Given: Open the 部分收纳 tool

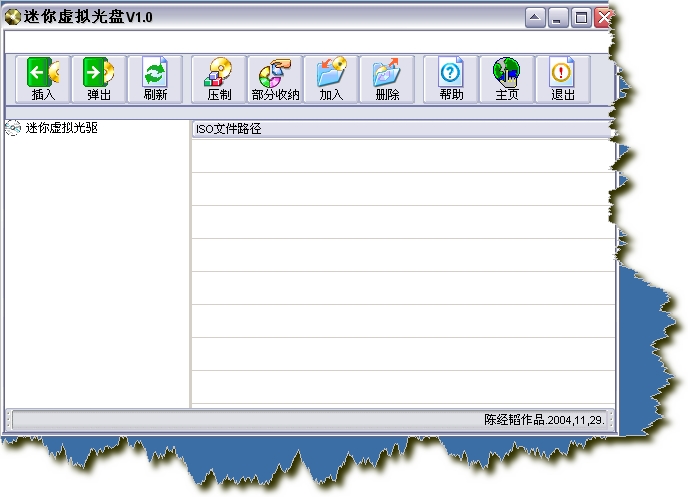Looking at the screenshot, I should coord(275,79).
